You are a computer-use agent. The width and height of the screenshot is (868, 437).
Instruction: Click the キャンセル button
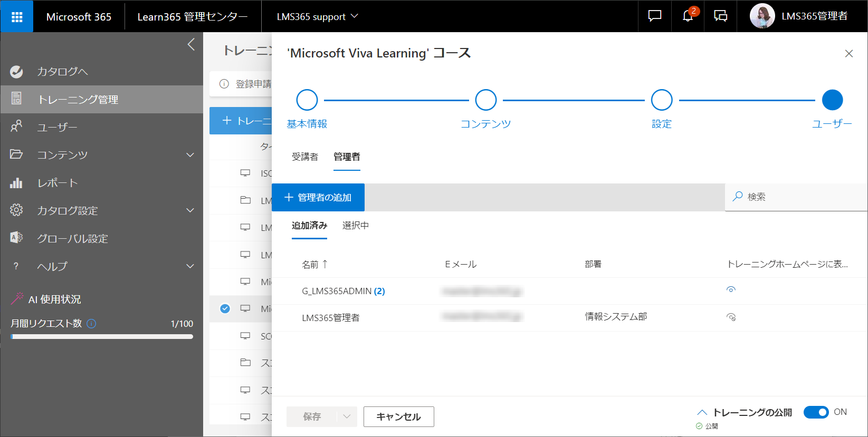[399, 416]
